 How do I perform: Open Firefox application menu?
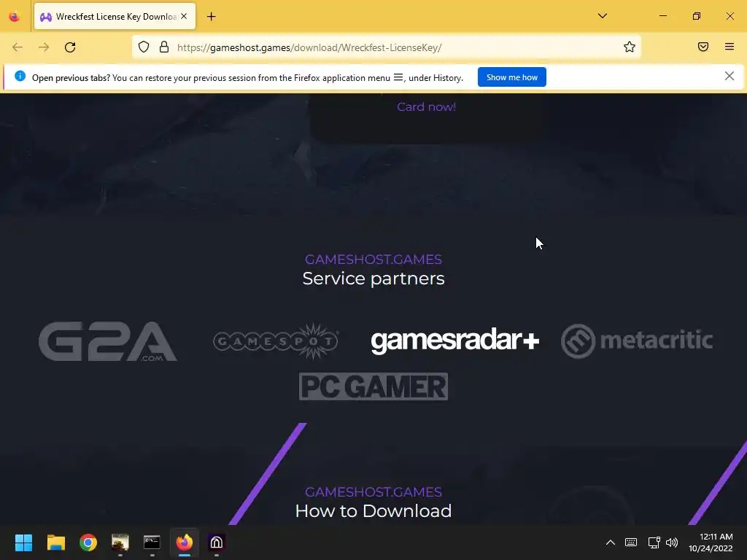coord(729,47)
